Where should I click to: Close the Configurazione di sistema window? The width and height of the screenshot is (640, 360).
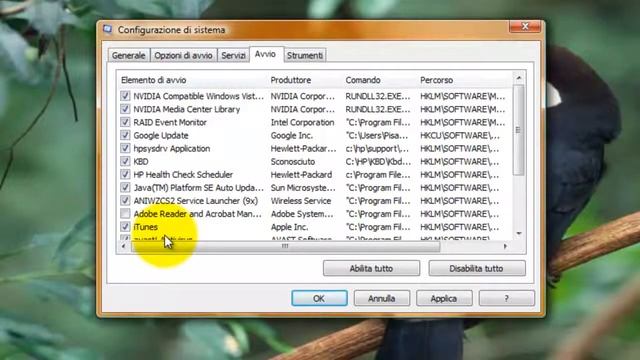[x=525, y=27]
